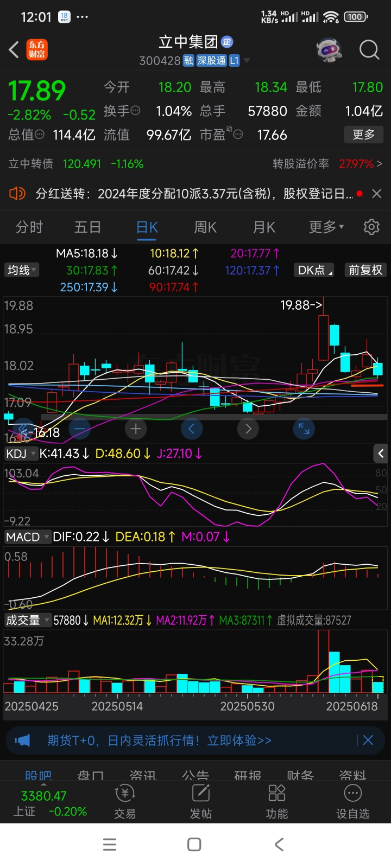The height and width of the screenshot is (868, 391).
Task: Tap the 深股通 badge
Action: (x=211, y=61)
